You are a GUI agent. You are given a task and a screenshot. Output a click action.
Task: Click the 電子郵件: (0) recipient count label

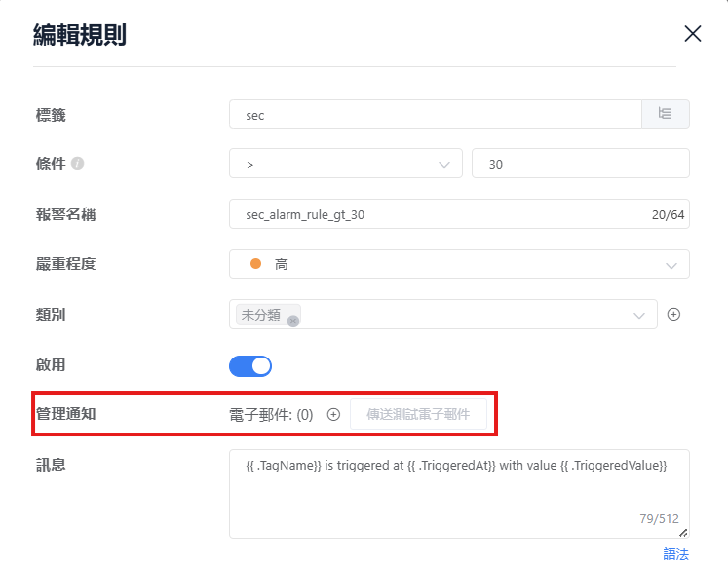coord(270,414)
